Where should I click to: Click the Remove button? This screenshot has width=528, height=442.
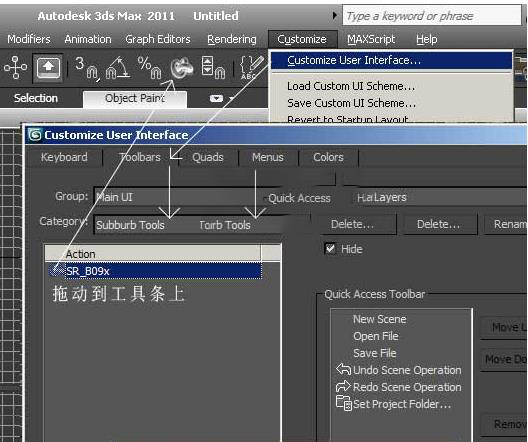505,424
